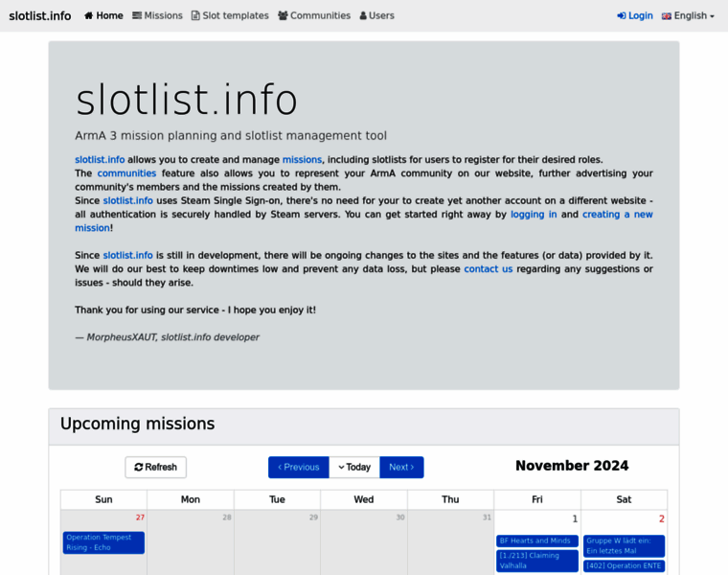
Task: Follow the communities hyperlink in paragraph
Action: (x=126, y=173)
